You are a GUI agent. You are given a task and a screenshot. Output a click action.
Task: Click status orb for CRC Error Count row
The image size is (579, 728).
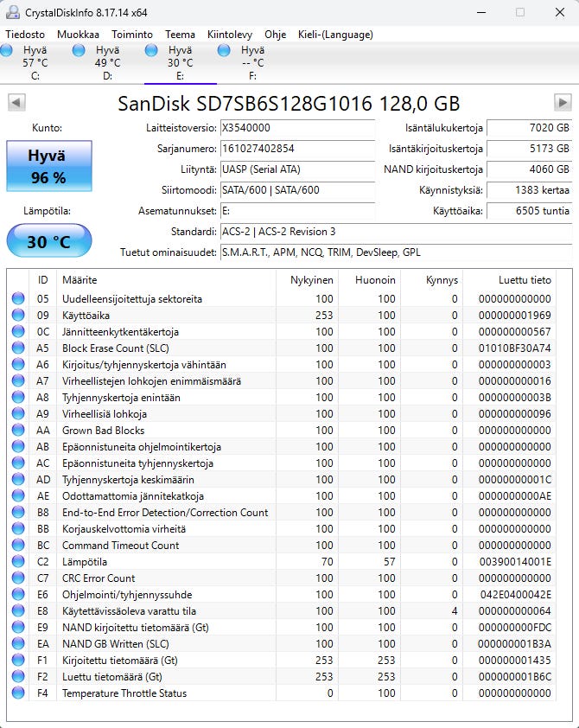pyautogui.click(x=18, y=578)
